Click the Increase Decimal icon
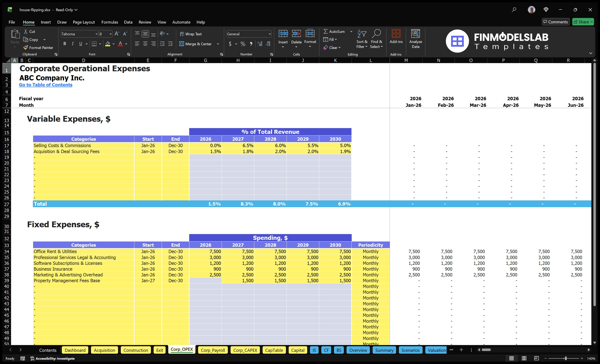 [x=260, y=44]
